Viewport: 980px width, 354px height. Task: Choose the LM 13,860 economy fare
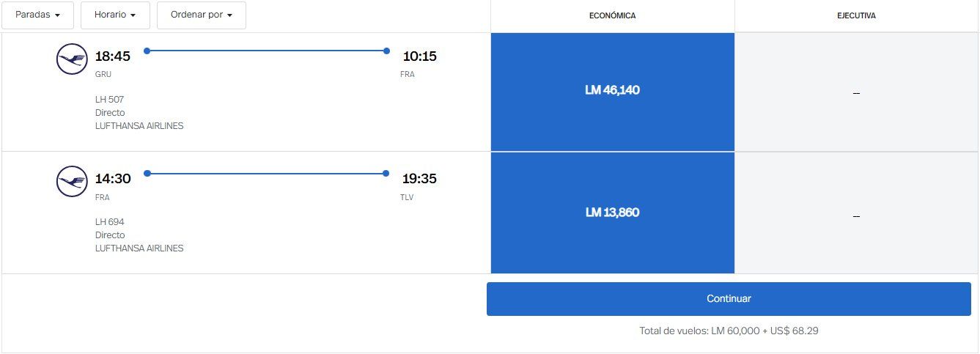612,213
